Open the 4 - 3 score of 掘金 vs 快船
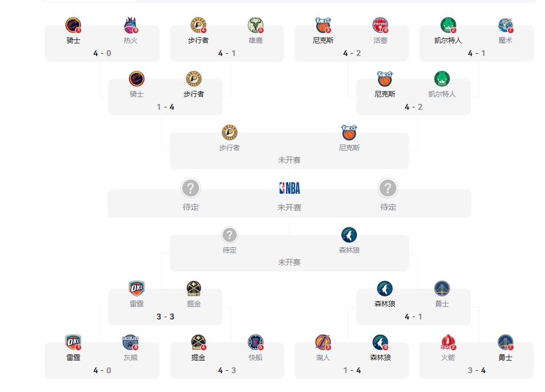This screenshot has height=392, width=545. click(227, 370)
